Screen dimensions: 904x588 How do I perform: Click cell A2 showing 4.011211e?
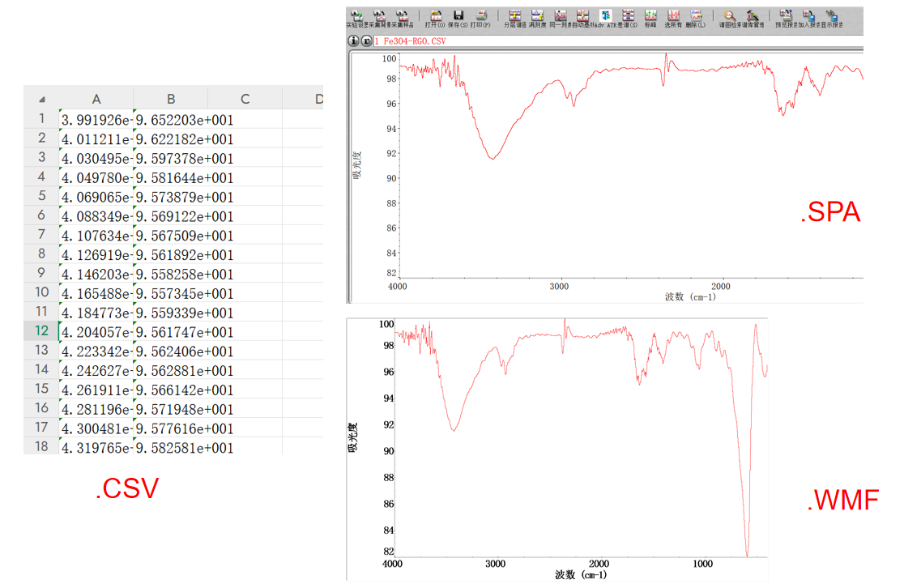click(96, 139)
